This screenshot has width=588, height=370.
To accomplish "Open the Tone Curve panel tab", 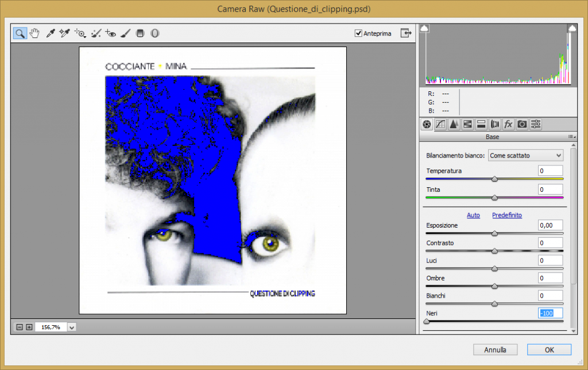I will tap(440, 124).
